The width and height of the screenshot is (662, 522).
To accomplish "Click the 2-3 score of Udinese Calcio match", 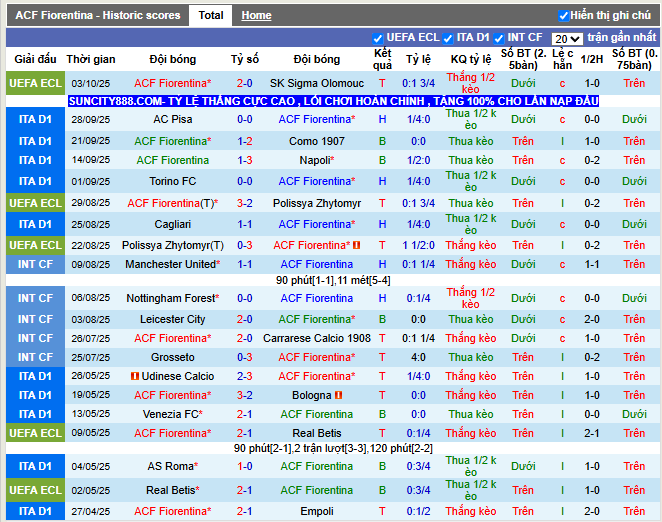I will pos(244,376).
